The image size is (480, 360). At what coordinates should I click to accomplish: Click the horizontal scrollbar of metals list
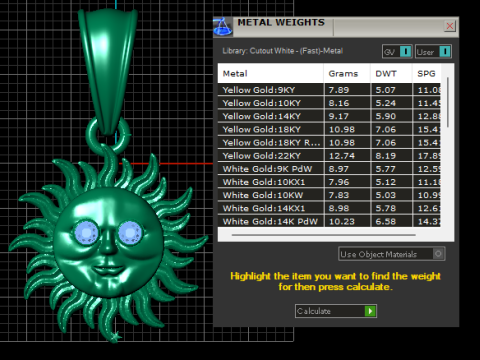tap(324, 235)
